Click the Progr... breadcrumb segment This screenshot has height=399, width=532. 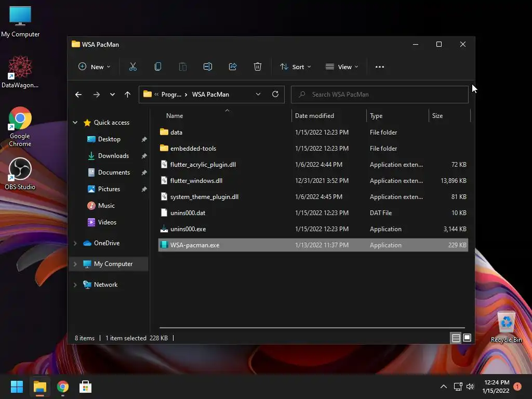[171, 95]
